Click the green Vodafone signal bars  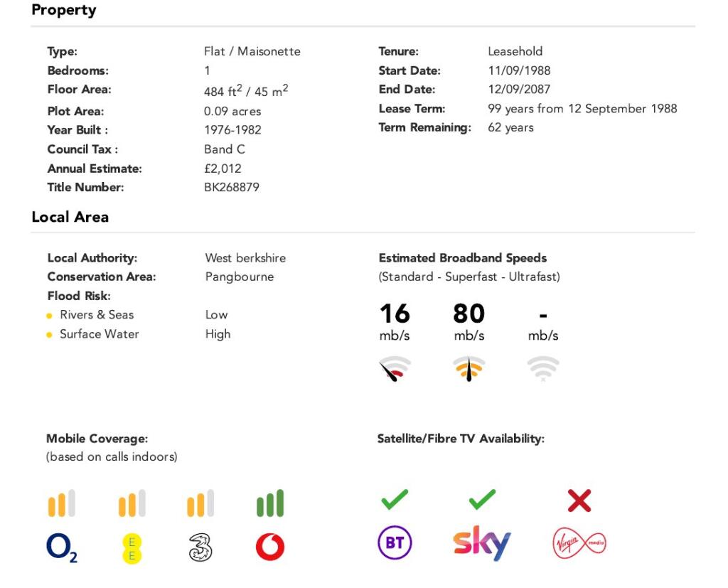coord(270,503)
